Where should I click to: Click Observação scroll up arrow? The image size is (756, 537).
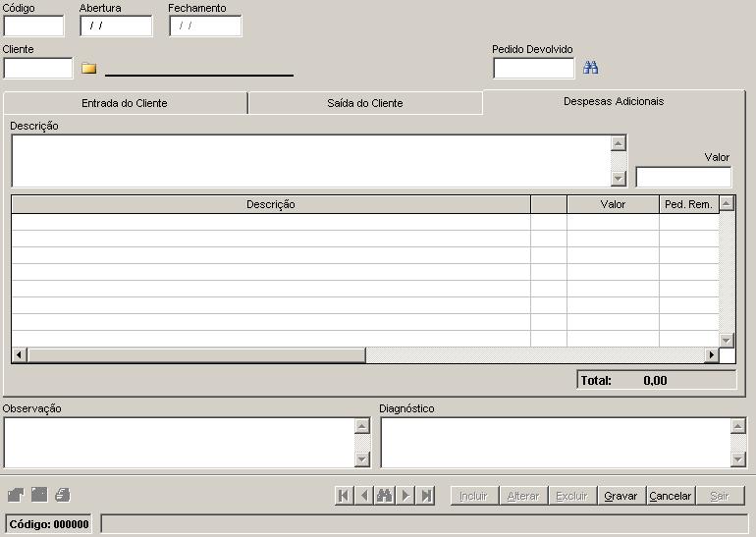tap(362, 426)
